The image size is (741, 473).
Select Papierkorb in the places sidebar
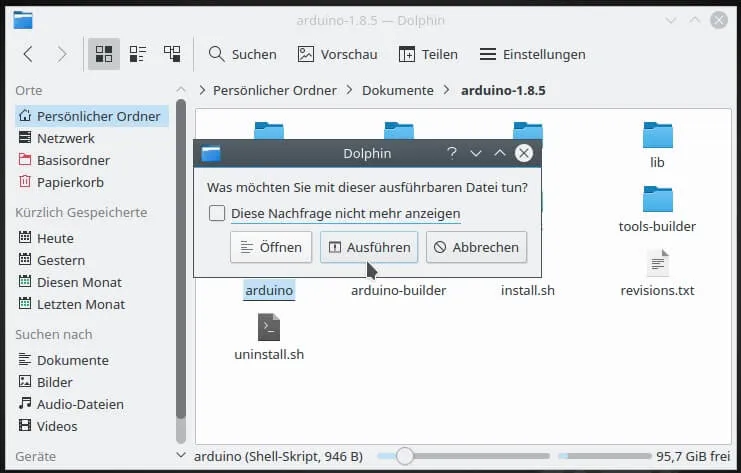pos(70,182)
